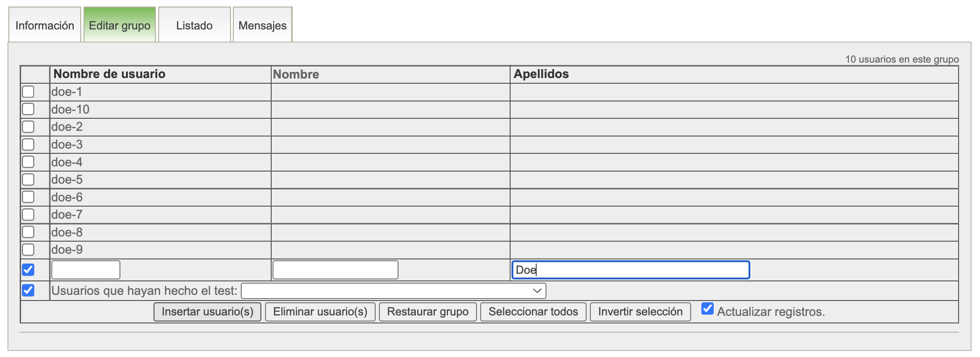Disable the filter row checkbox beside input fields
Image resolution: width=980 pixels, height=357 pixels.
point(28,270)
